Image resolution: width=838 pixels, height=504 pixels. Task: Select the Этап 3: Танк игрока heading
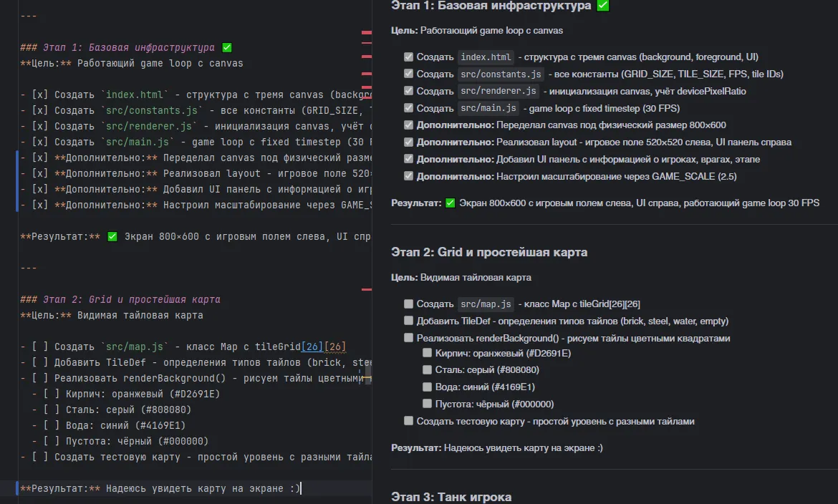(451, 497)
